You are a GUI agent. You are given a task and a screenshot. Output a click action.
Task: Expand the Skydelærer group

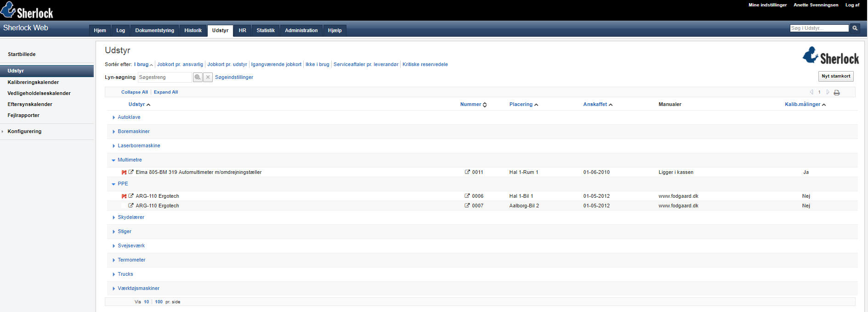[113, 217]
